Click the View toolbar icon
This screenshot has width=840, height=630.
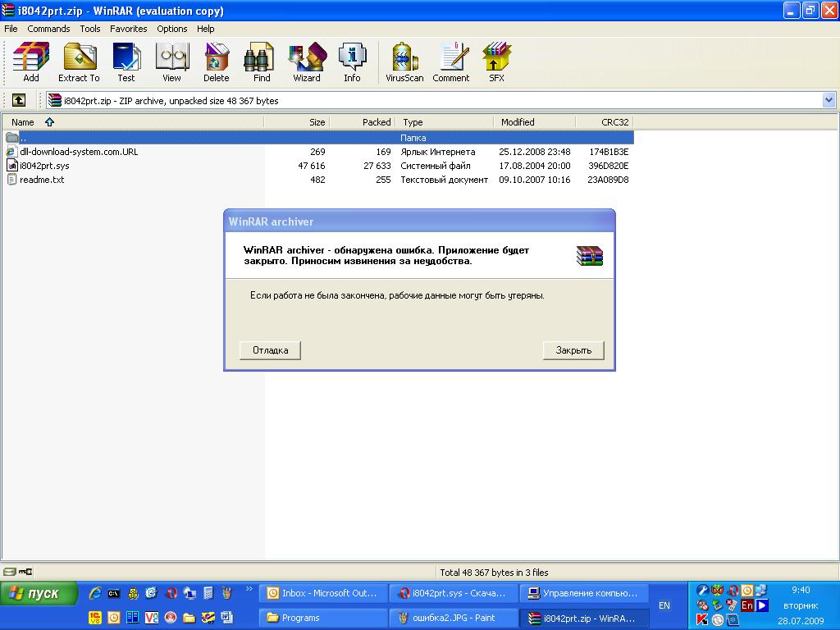click(x=171, y=62)
